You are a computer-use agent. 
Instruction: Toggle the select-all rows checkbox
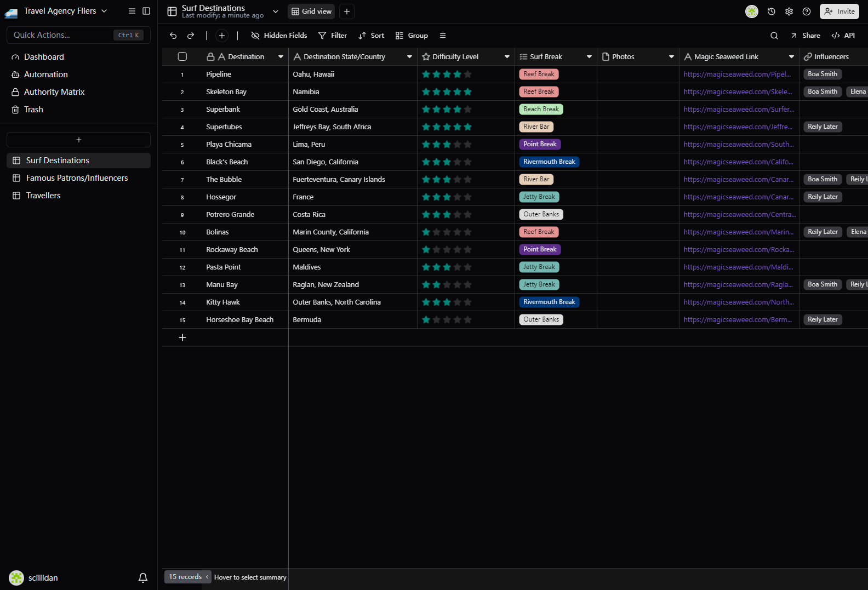click(x=182, y=56)
